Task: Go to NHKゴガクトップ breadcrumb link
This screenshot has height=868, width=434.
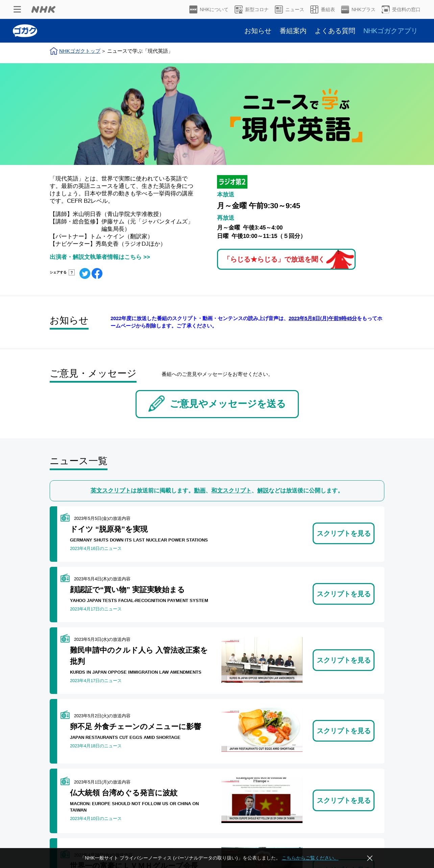Action: coord(80,51)
